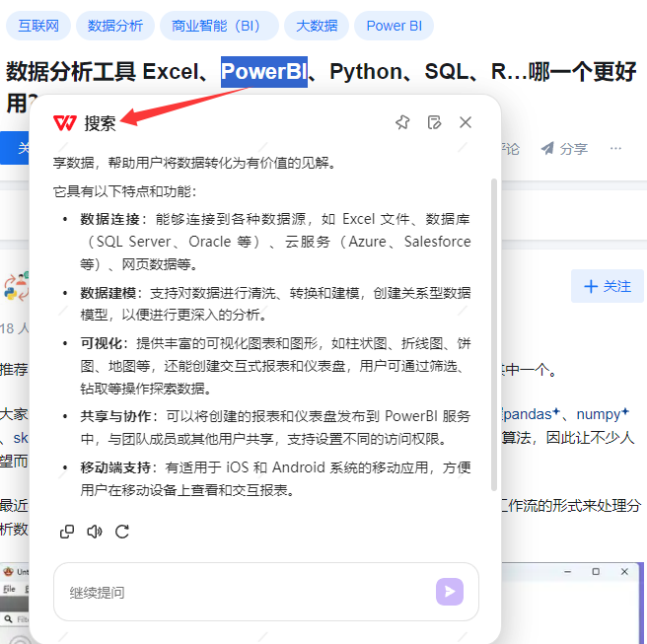The height and width of the screenshot is (644, 647).
Task: Maximize the embedded window at bottom right
Action: click(596, 571)
